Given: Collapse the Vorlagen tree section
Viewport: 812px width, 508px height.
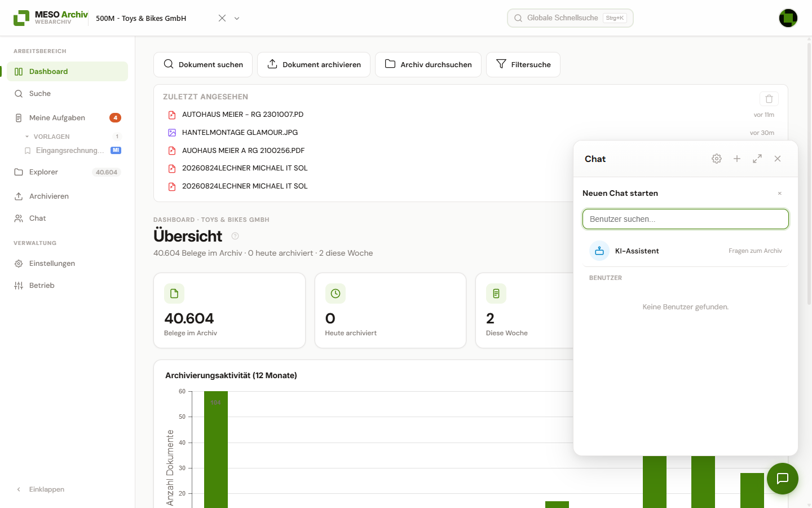Looking at the screenshot, I should (x=27, y=137).
